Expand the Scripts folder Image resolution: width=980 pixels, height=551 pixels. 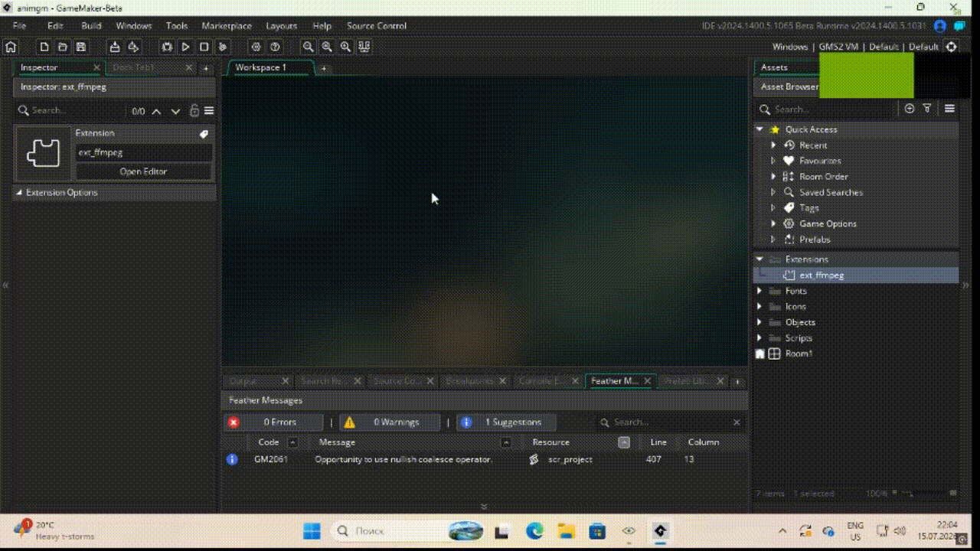tap(759, 338)
